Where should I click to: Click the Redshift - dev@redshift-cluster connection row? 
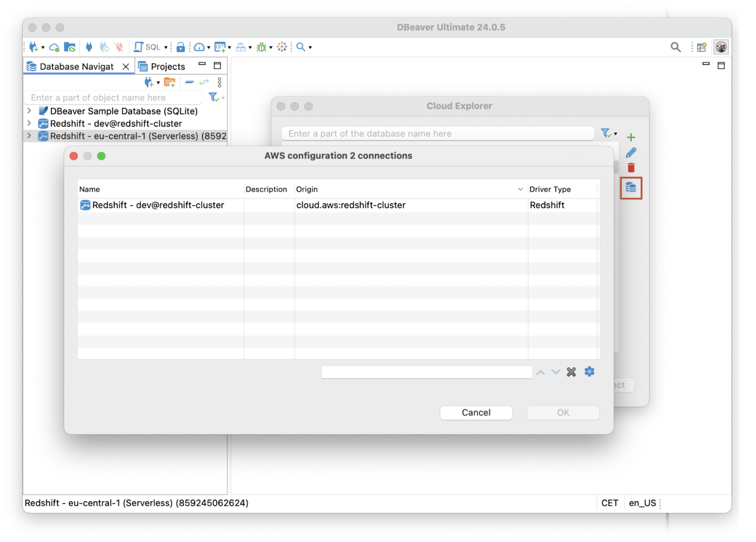click(158, 205)
